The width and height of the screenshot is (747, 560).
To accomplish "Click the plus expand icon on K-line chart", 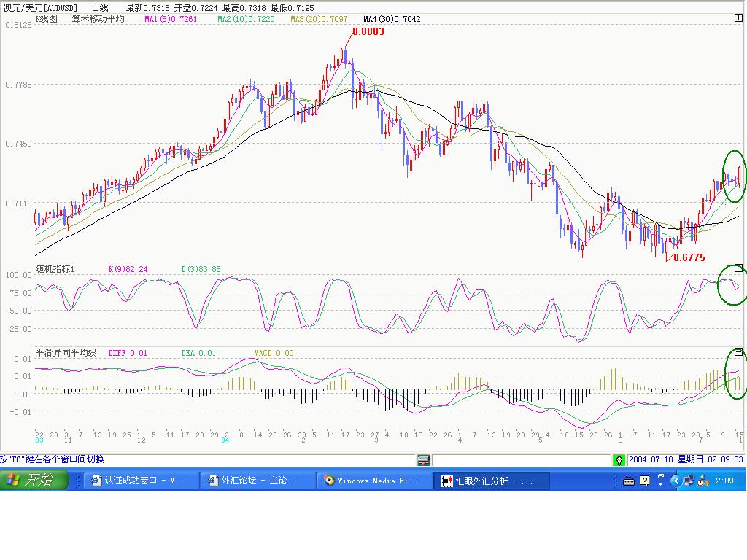I will click(x=738, y=18).
